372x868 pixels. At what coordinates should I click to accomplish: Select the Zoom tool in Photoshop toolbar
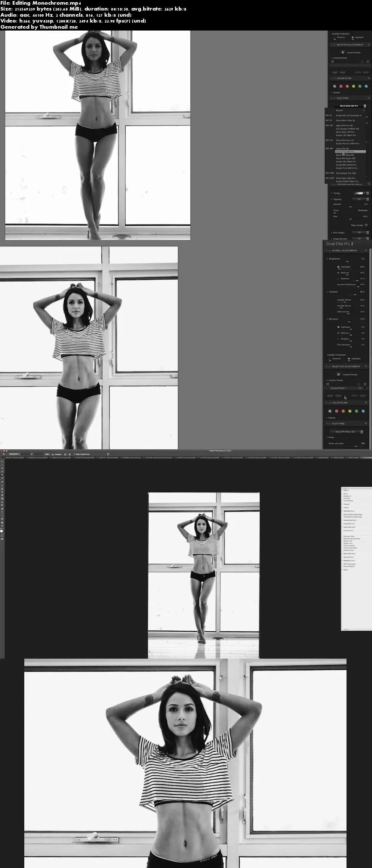2,526
